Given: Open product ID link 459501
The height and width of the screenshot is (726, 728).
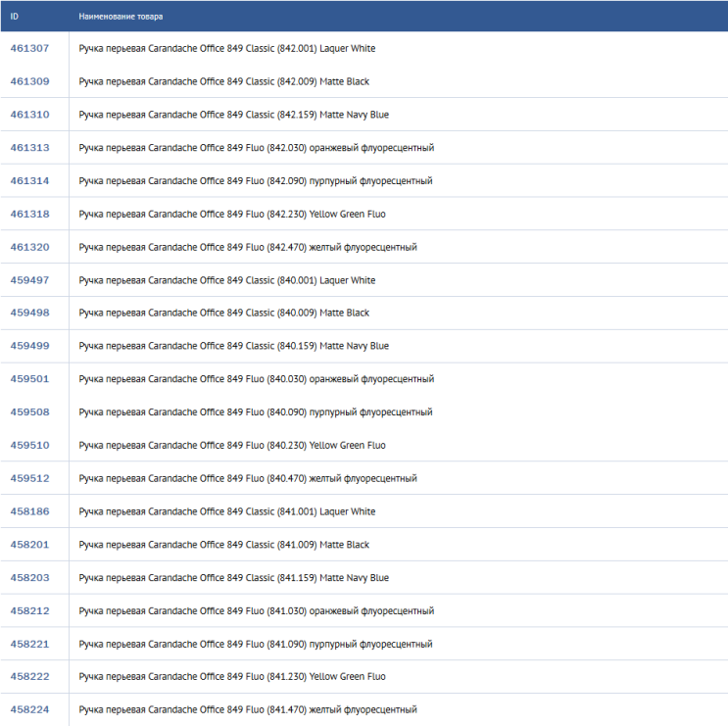Looking at the screenshot, I should (x=29, y=379).
